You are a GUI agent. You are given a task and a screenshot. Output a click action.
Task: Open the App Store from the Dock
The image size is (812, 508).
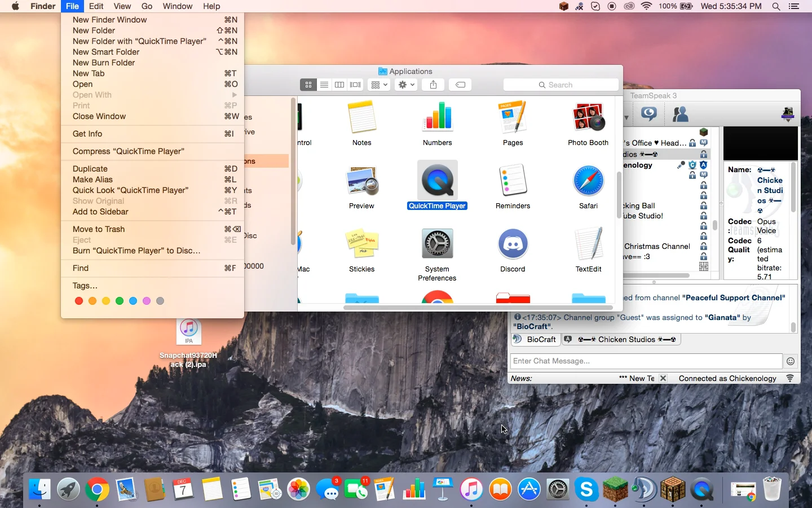click(529, 489)
